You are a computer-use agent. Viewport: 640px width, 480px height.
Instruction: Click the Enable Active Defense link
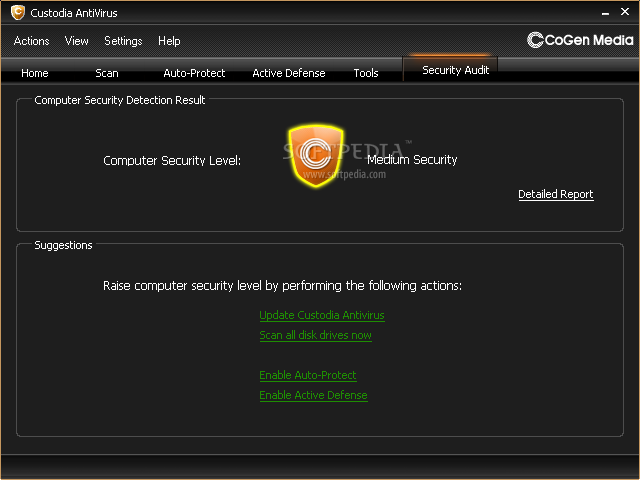click(313, 395)
